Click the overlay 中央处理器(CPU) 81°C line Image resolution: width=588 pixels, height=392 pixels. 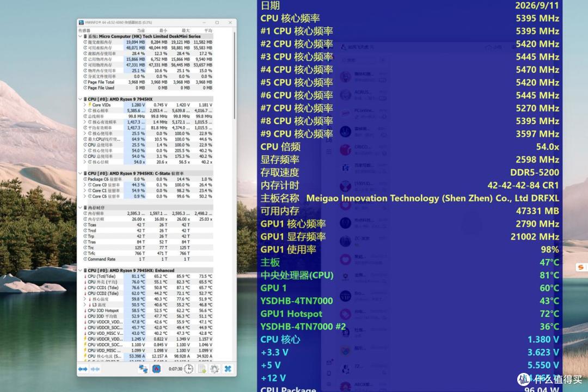click(x=410, y=275)
